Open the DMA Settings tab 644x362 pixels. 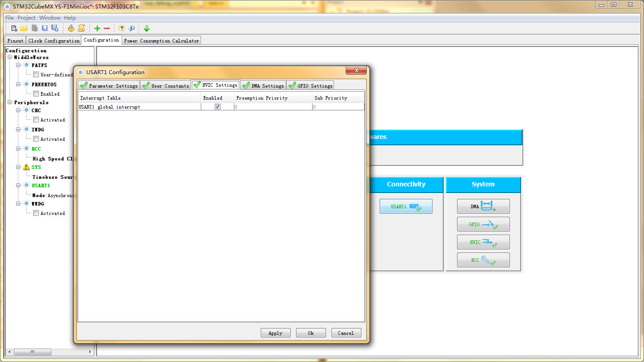tap(263, 85)
